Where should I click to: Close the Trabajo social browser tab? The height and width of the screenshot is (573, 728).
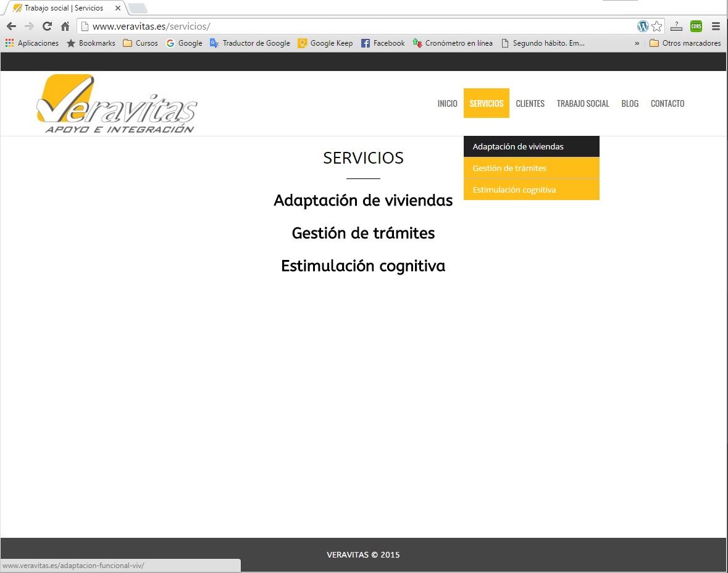pos(118,8)
